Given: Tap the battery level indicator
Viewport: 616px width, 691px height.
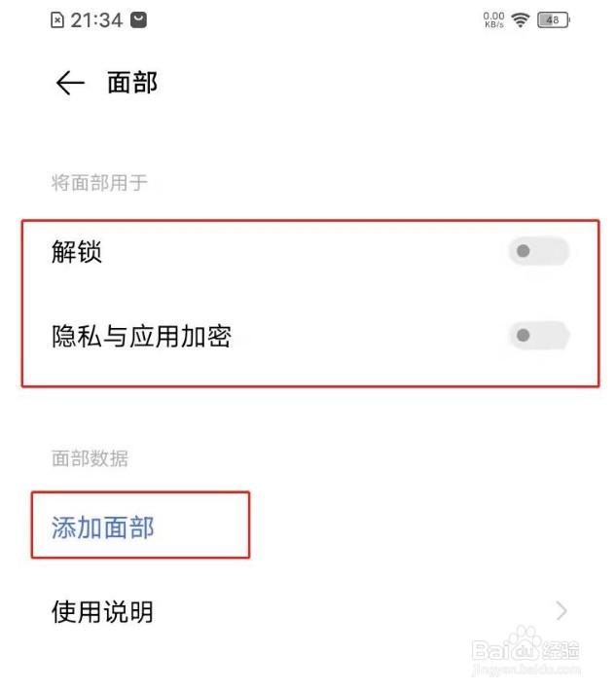Looking at the screenshot, I should [554, 20].
